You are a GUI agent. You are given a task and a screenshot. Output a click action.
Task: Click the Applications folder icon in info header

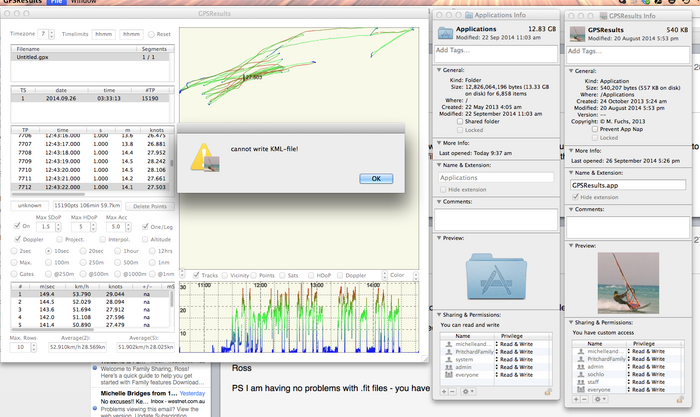pos(447,33)
